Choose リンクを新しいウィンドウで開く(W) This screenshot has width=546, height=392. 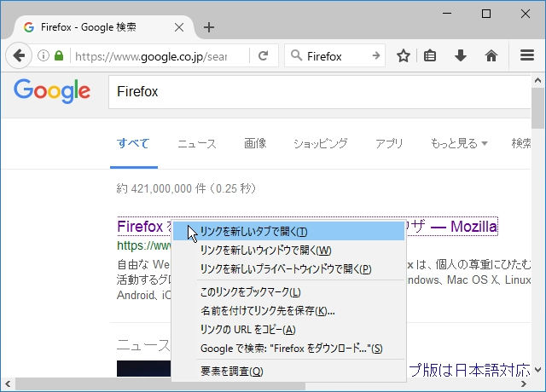288,250
